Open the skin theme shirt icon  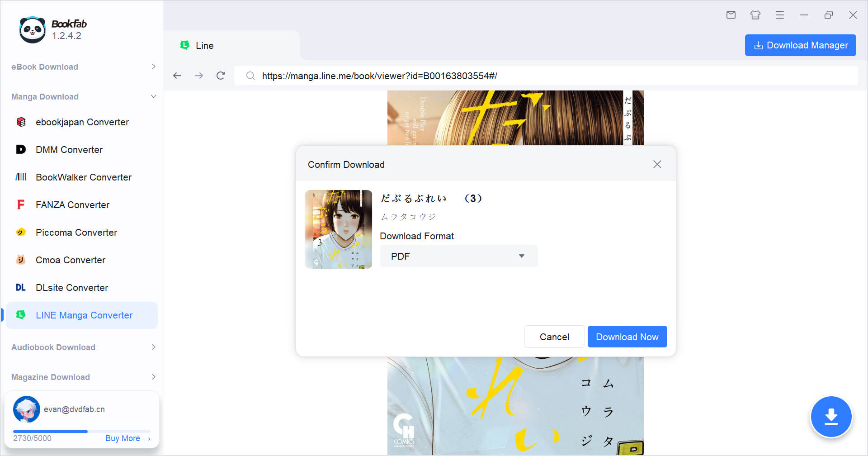coord(755,15)
